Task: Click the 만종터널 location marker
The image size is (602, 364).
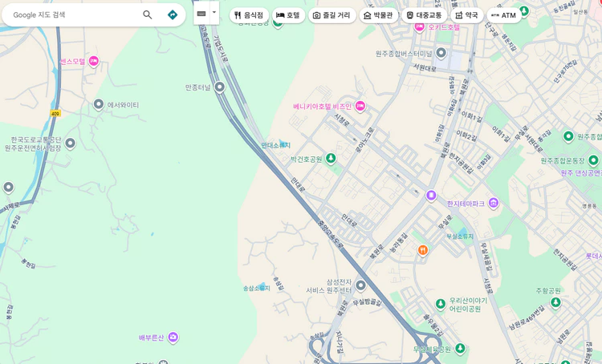Action: click(220, 87)
